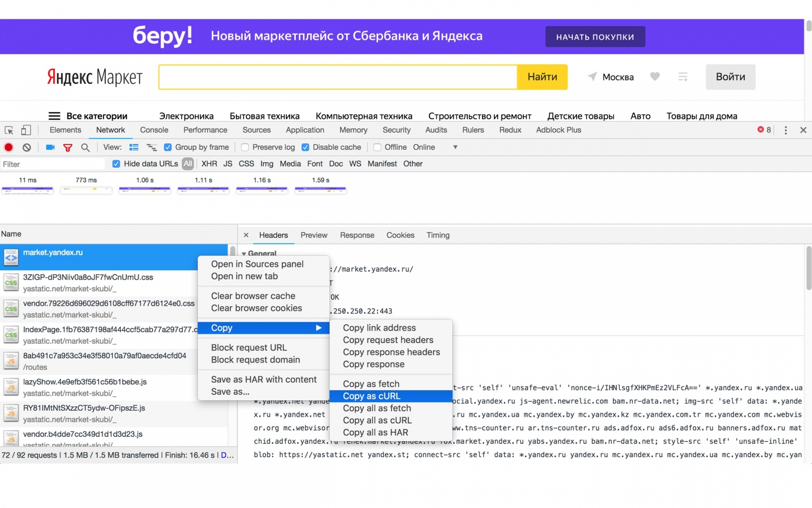Viewport: 812px width, 508px height.
Task: Choose Copy as cURL
Action: 391,396
